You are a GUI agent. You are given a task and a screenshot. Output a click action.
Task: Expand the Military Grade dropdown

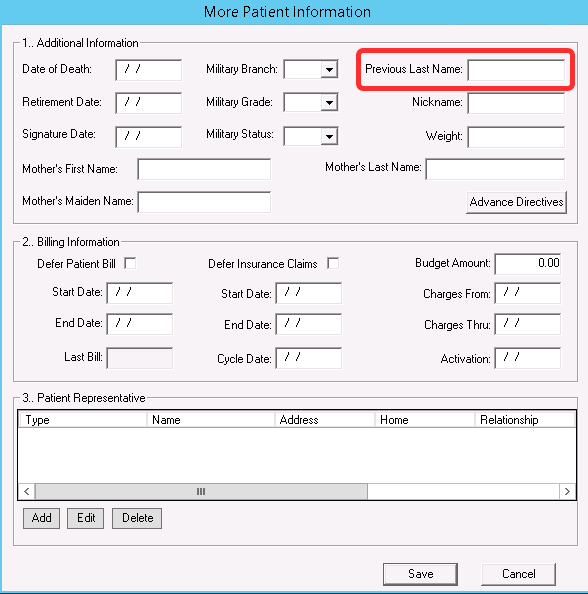pyautogui.click(x=329, y=103)
